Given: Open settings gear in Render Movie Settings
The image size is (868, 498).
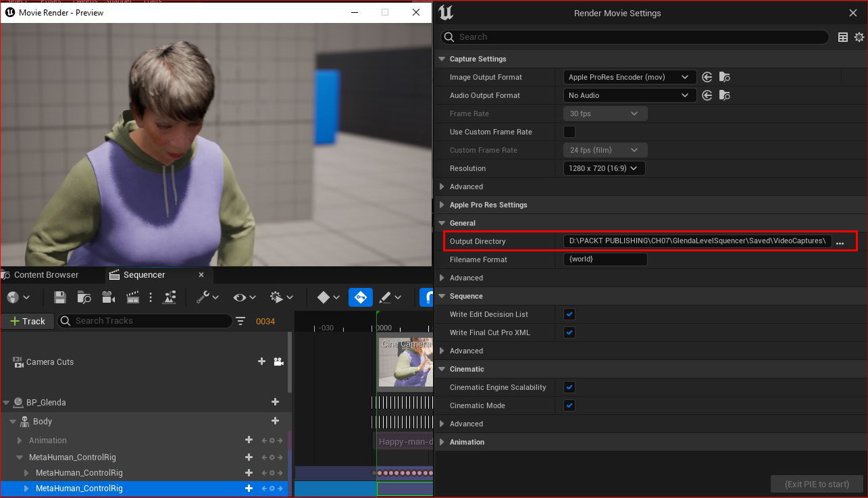Looking at the screenshot, I should click(x=859, y=37).
